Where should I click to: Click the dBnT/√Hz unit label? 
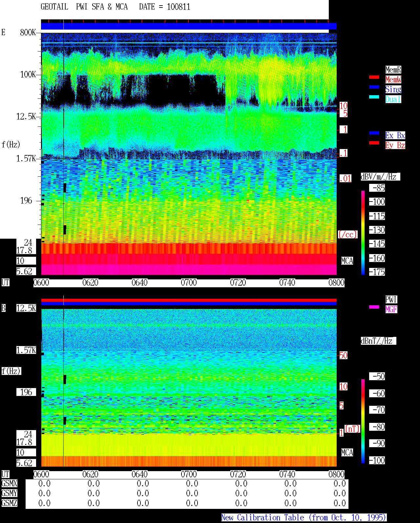pos(378,341)
